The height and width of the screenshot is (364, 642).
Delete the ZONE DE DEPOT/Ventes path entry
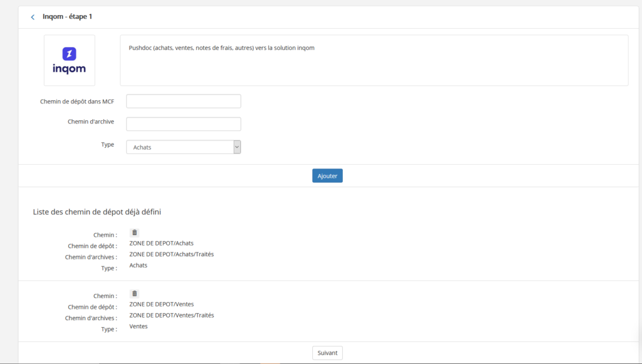(134, 293)
